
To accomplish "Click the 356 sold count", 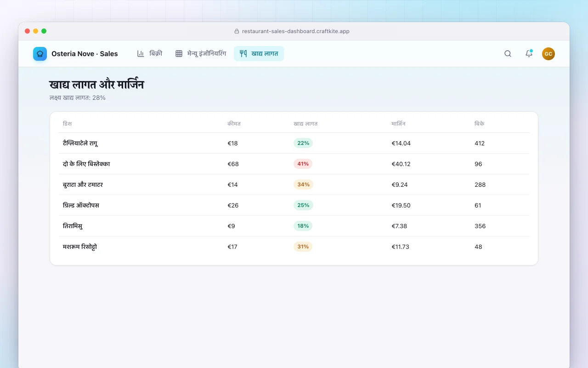I will coord(480,226).
